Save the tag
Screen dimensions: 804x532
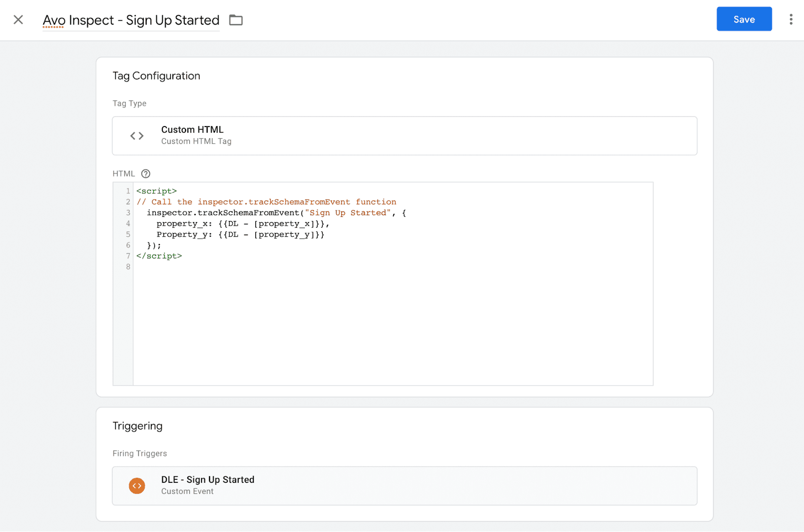coord(744,19)
